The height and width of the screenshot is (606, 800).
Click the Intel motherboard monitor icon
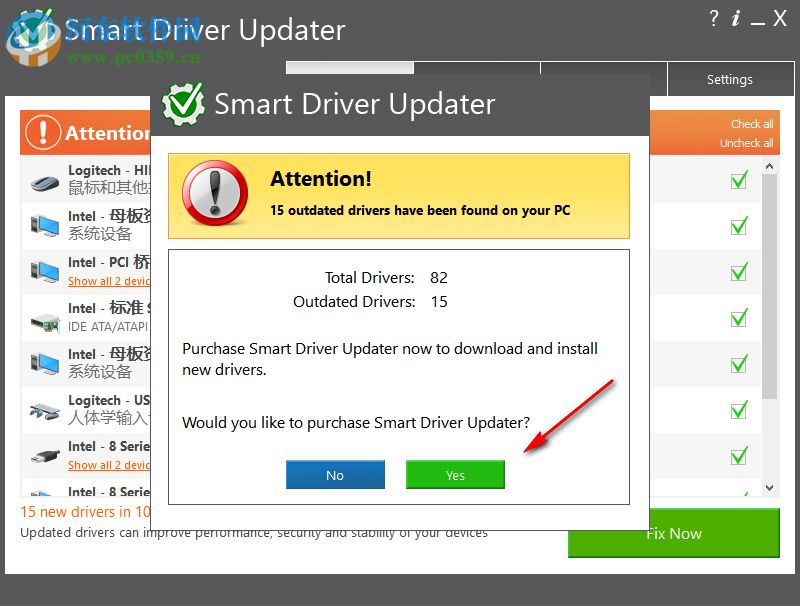tap(45, 226)
